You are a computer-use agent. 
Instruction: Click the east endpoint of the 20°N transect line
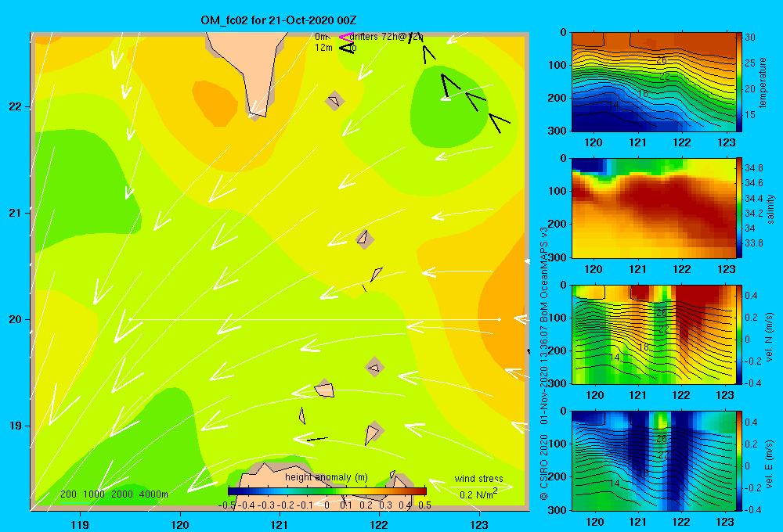(499, 319)
